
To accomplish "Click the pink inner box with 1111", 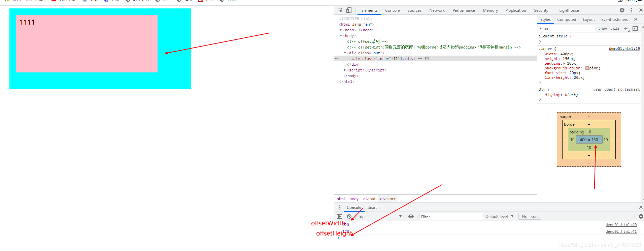I will pyautogui.click(x=87, y=44).
